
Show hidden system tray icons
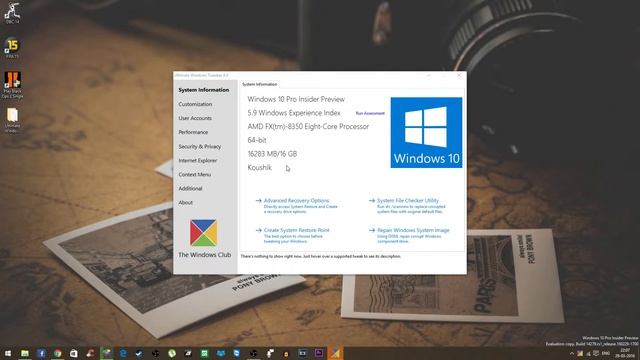571,353
